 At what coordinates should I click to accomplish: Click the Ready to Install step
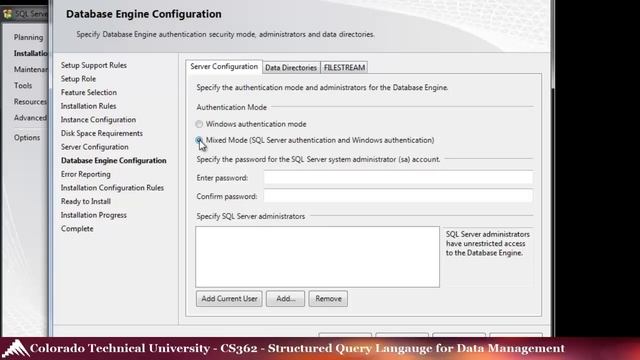tap(86, 201)
